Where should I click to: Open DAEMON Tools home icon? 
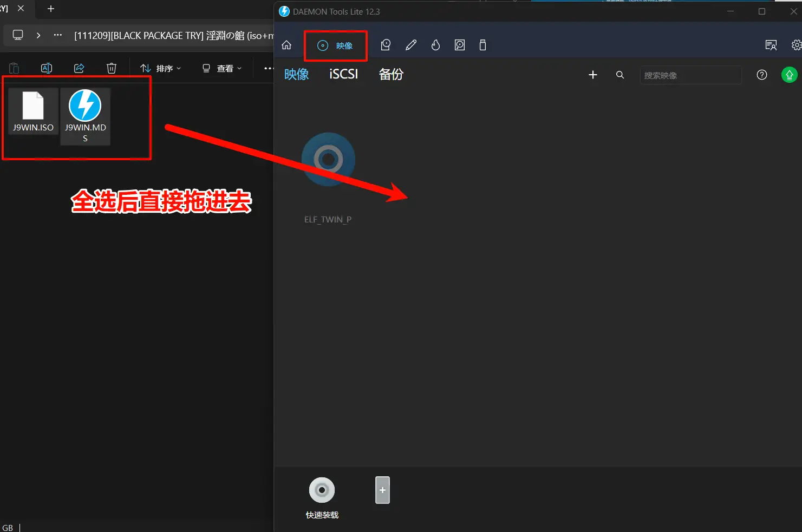tap(286, 45)
